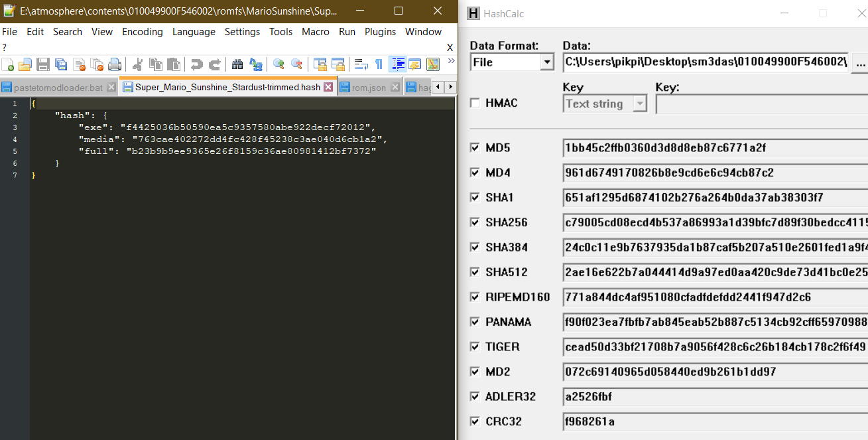Viewport: 868px width, 440px height.
Task: Save the current file with the floppy icon
Action: click(43, 64)
